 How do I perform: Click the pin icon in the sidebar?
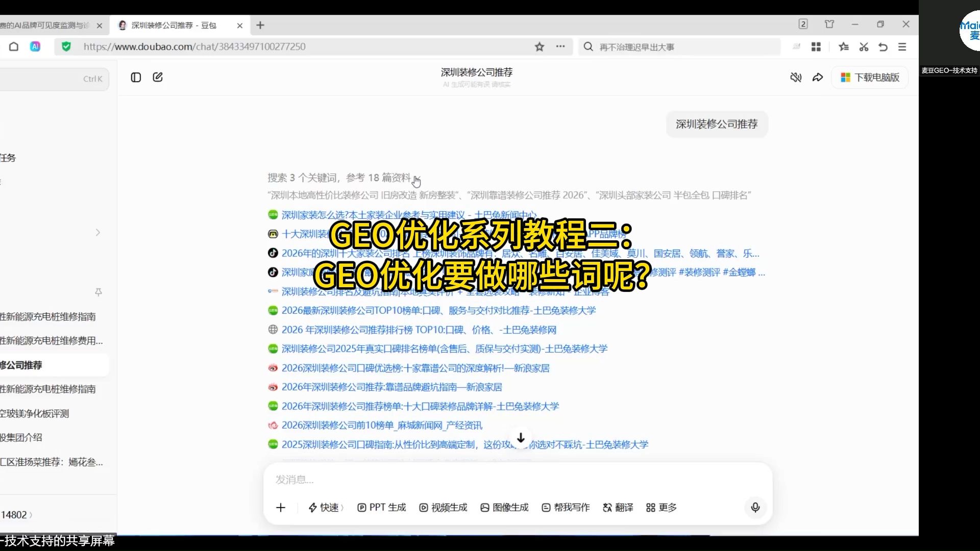click(99, 292)
